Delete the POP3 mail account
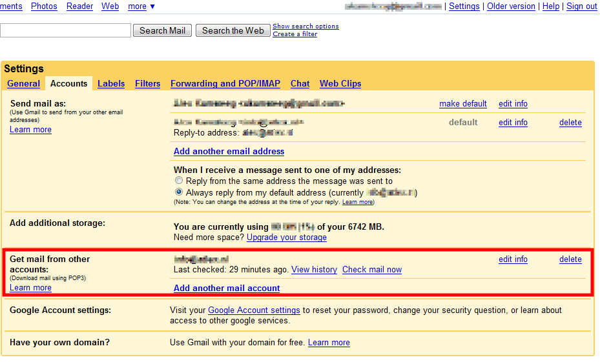This screenshot has width=600, height=364. (570, 259)
